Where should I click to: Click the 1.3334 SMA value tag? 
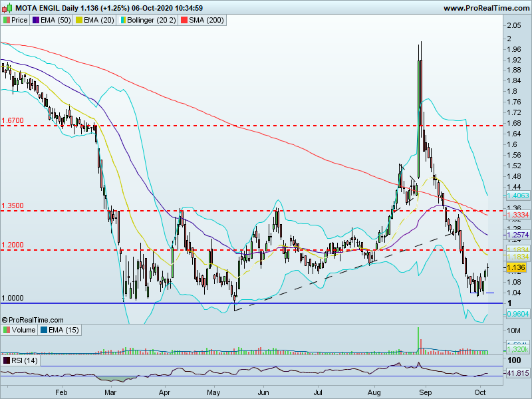click(x=517, y=215)
